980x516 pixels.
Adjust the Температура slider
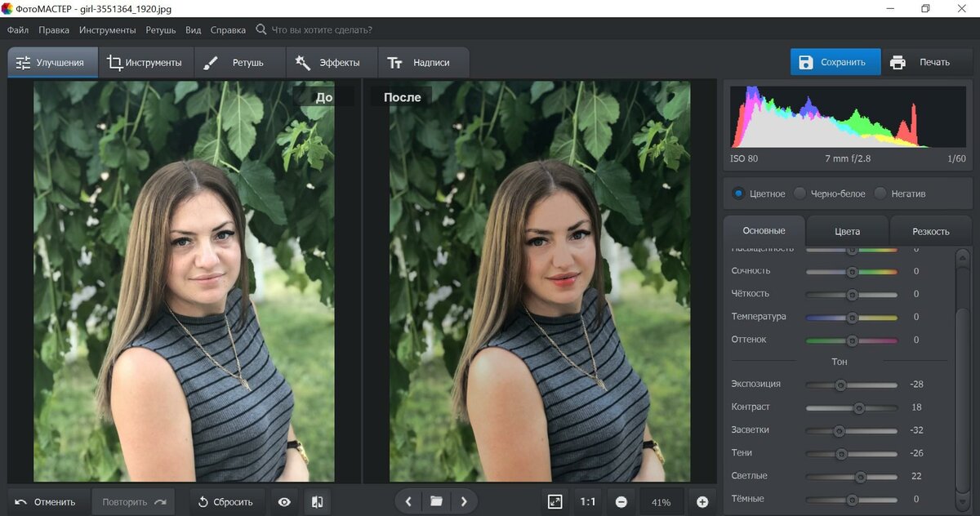point(852,317)
